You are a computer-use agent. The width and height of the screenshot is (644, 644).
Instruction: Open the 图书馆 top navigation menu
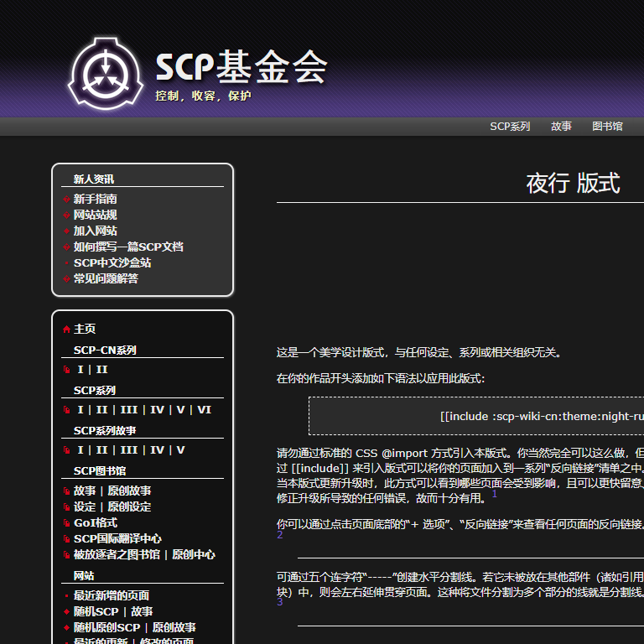point(607,127)
